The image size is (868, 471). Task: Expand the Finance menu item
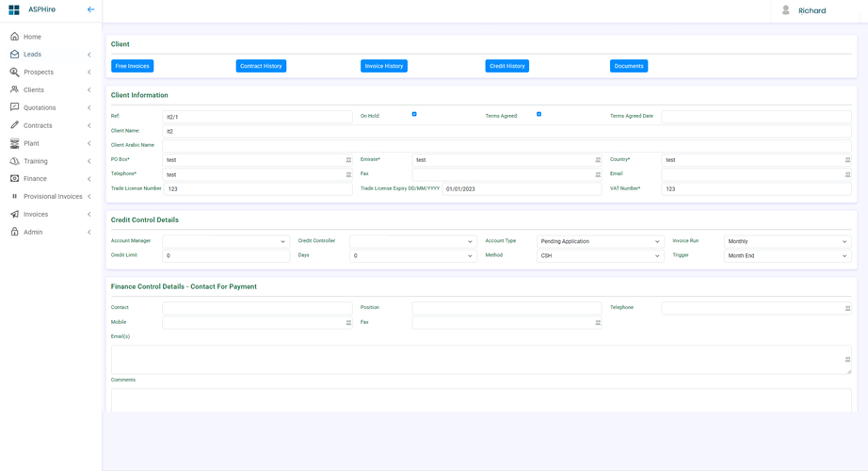[35, 179]
